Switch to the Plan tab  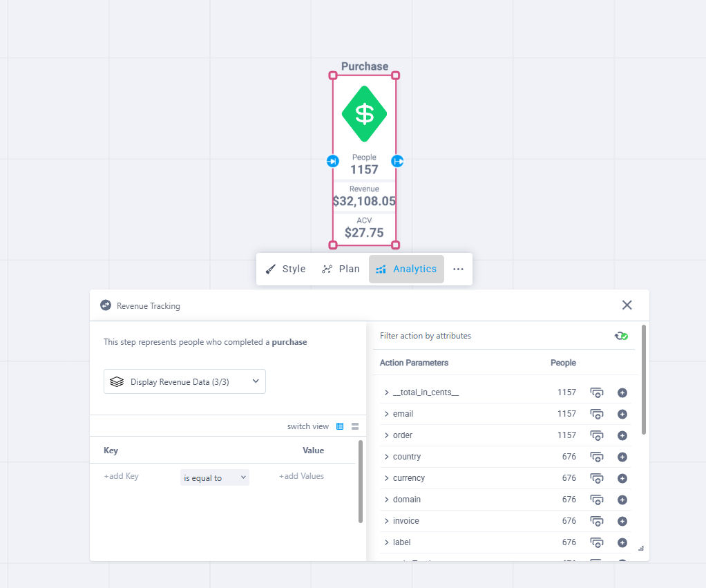click(x=341, y=269)
